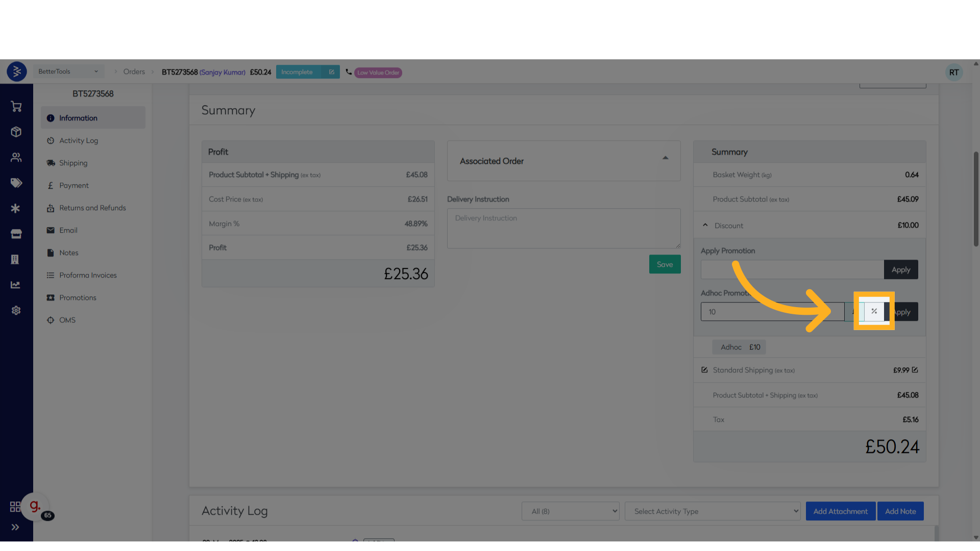
Task: Open the Activity Log menu item
Action: tap(79, 140)
